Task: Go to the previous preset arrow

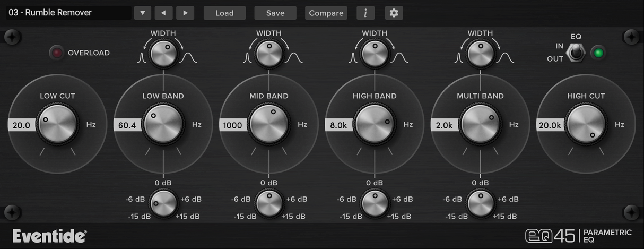Action: click(163, 13)
